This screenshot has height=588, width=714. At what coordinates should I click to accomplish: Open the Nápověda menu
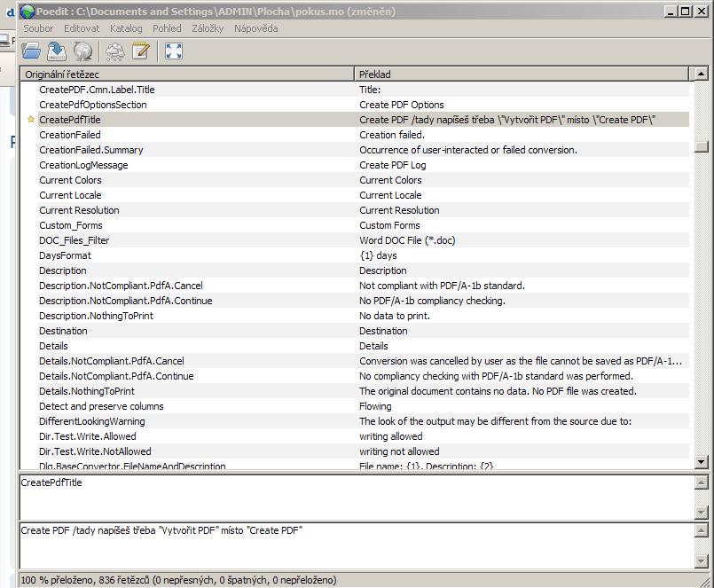255,28
